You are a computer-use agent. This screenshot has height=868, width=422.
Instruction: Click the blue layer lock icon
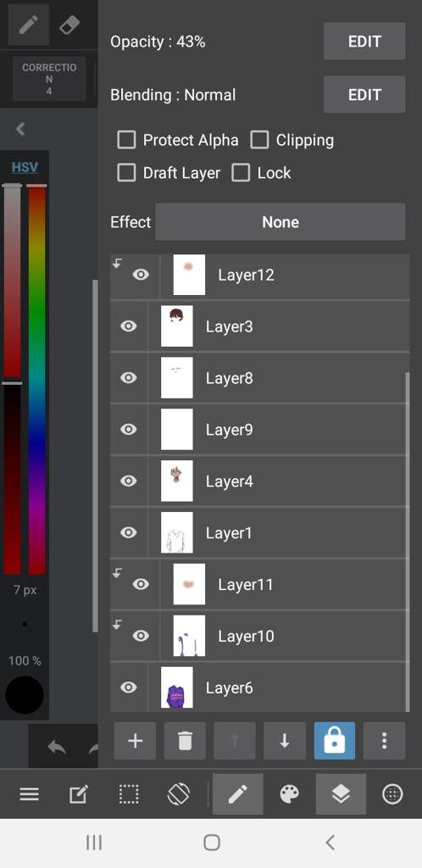pos(335,741)
